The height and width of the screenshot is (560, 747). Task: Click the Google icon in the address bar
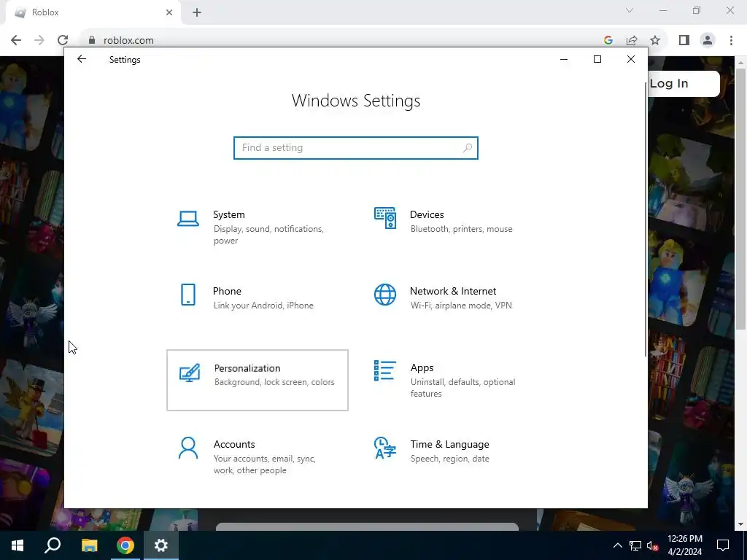[608, 40]
